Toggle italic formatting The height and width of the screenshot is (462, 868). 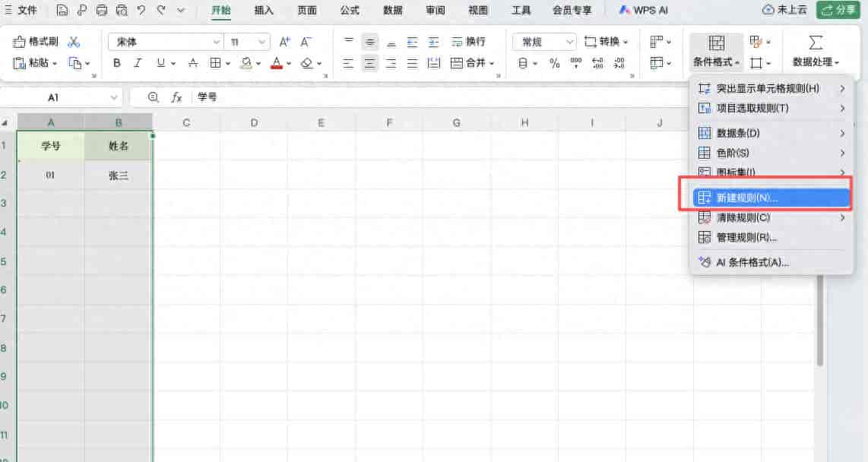138,63
